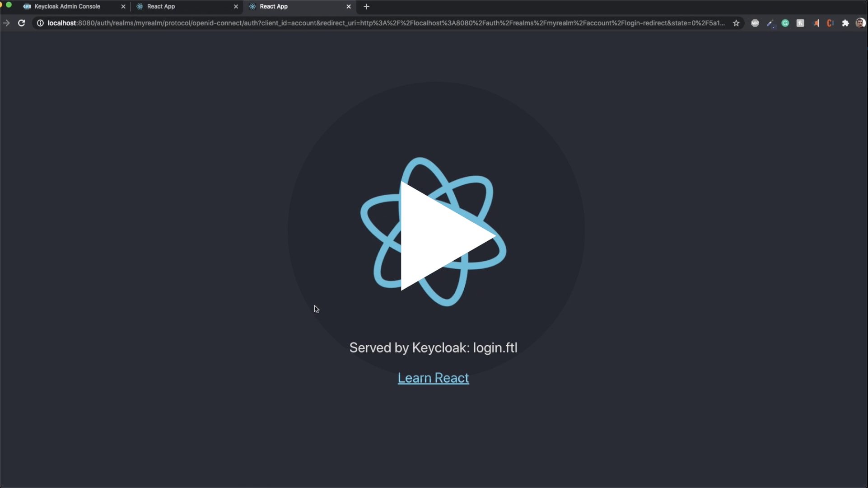The image size is (868, 488).
Task: Click the React logo play button icon
Action: point(434,231)
